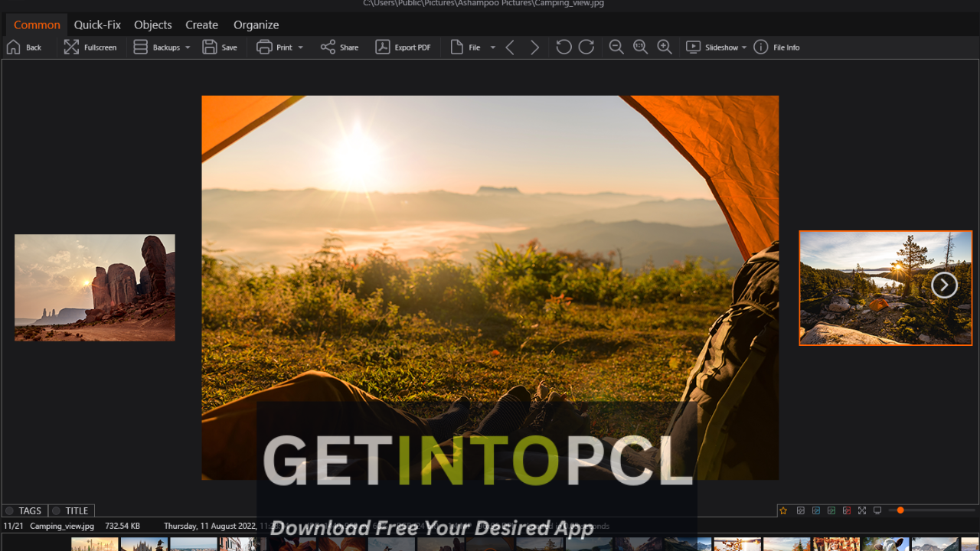Toggle the TITLE option

71,510
